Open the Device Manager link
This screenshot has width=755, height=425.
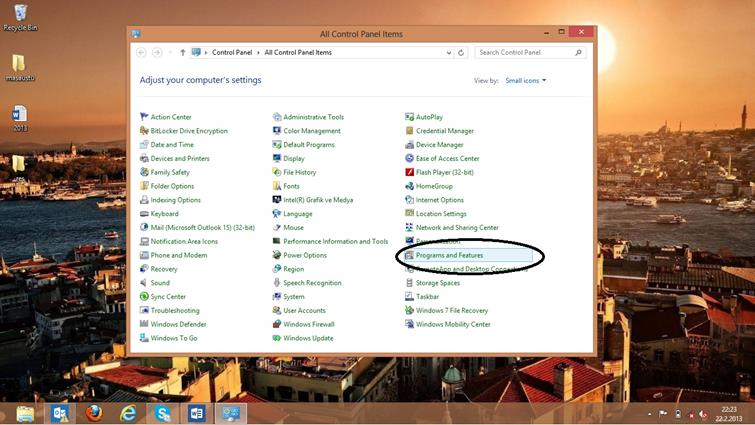tap(440, 144)
